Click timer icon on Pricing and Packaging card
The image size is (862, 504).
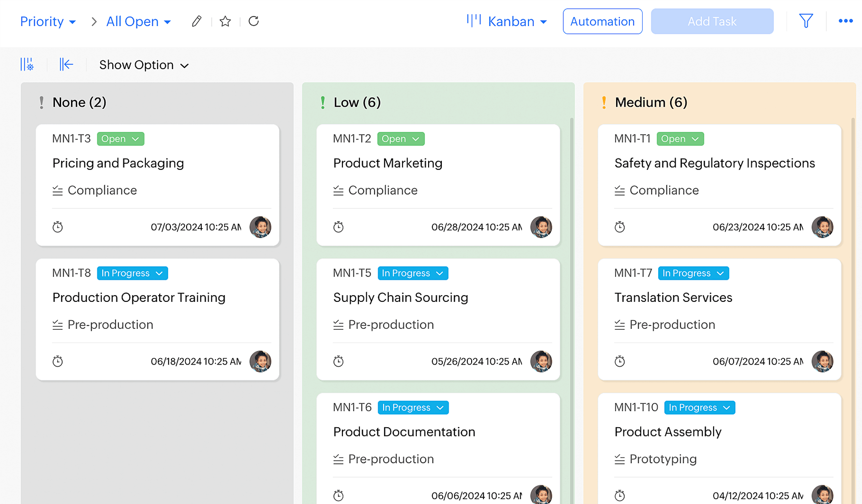58,227
